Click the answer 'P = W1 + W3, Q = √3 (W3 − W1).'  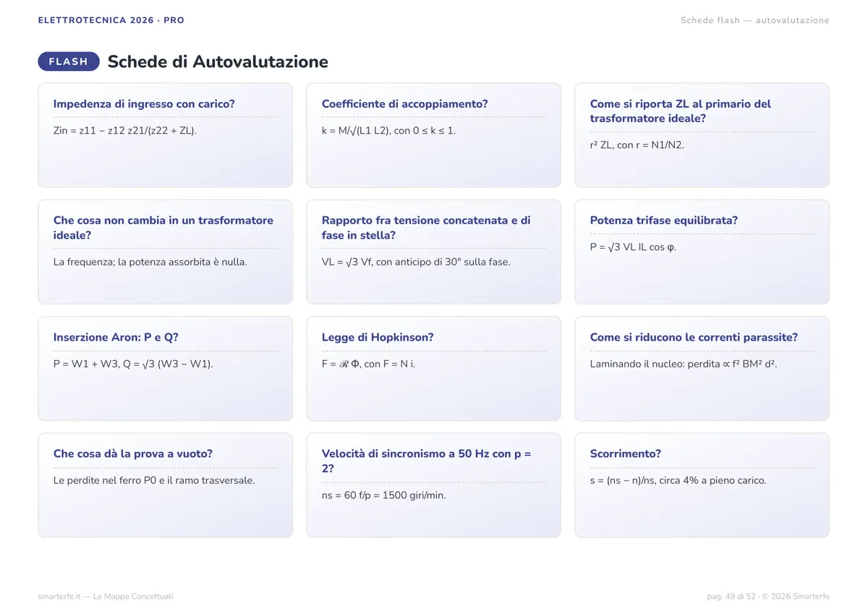pos(133,364)
